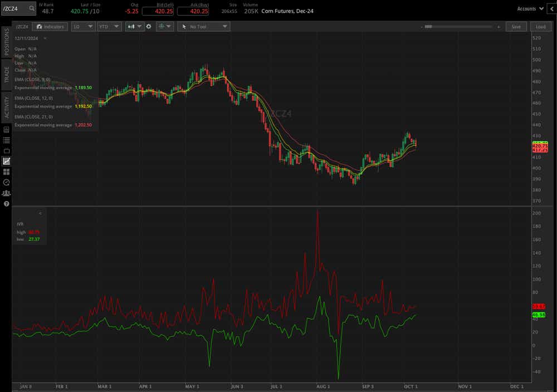Click the EMA (CLOSE, 21, 0) legend entry
Screen dimensions: 557x392
[x=33, y=117]
